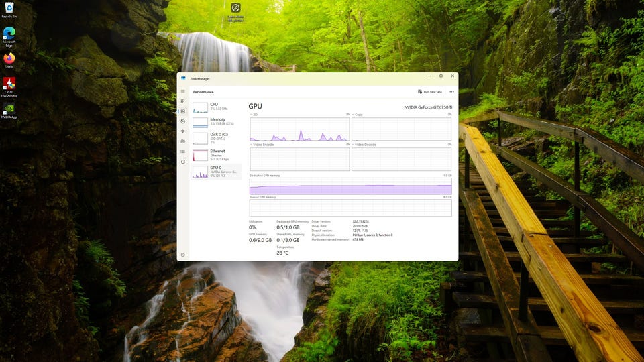The height and width of the screenshot is (362, 644).
Task: Click the large GPU heading text
Action: (x=255, y=107)
